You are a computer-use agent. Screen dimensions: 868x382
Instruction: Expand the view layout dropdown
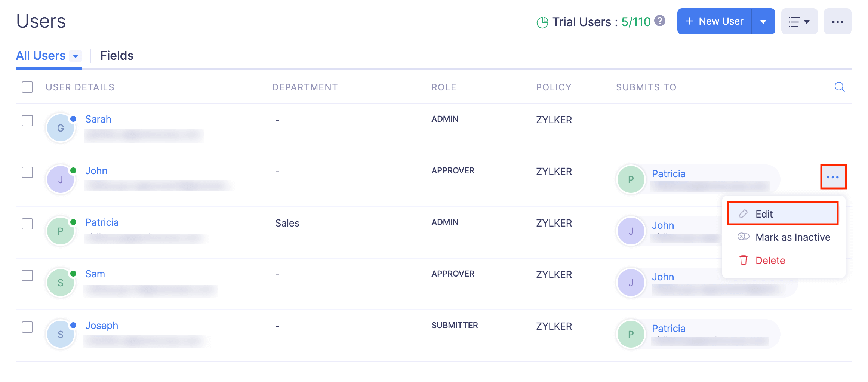(x=807, y=21)
